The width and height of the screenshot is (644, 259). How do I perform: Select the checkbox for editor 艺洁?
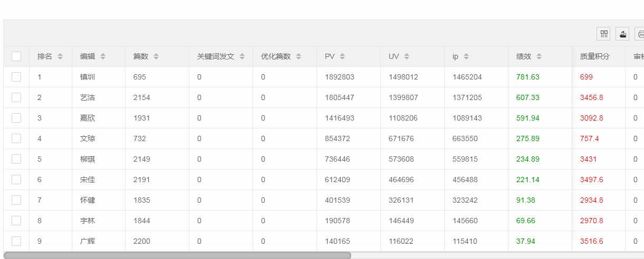pos(16,97)
